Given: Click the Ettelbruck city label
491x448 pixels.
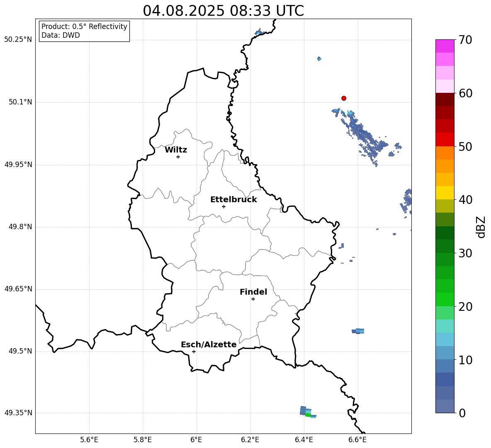Looking at the screenshot, I should [233, 199].
